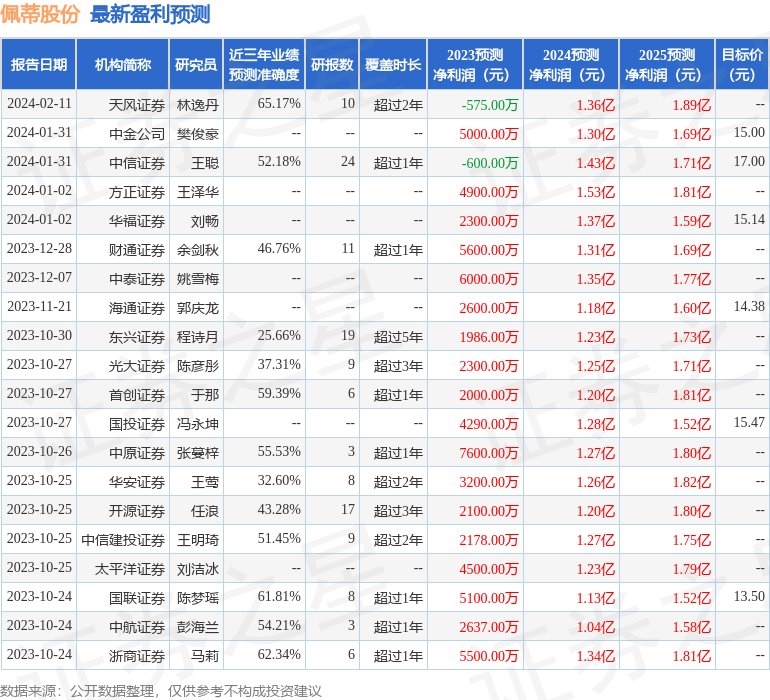Click researcher name 马莉

pos(205,655)
